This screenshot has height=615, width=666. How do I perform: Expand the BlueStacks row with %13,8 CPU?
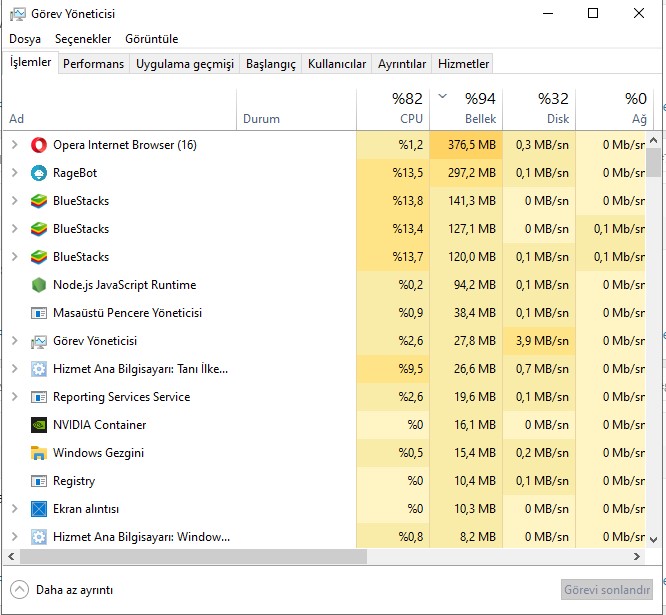pos(14,201)
